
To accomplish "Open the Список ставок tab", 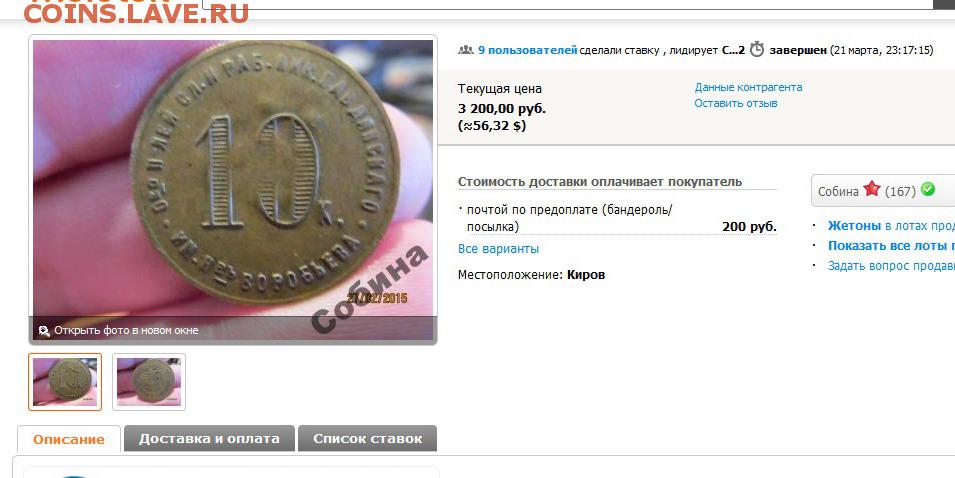I will [x=367, y=438].
